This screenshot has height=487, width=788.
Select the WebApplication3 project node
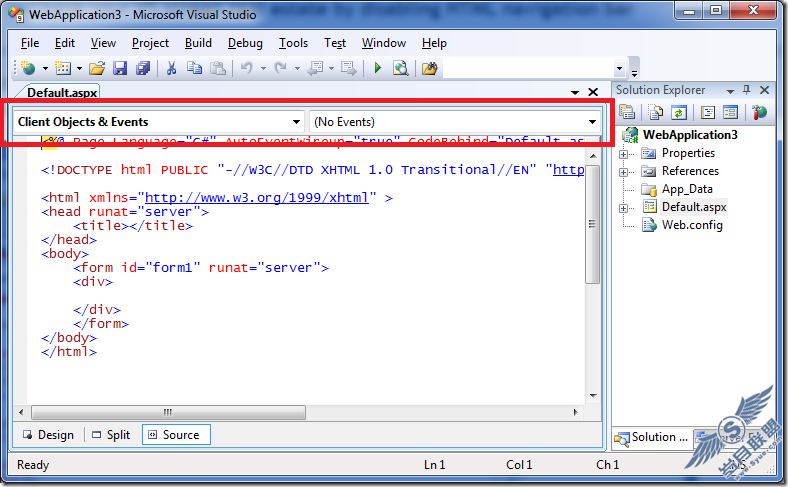[690, 135]
